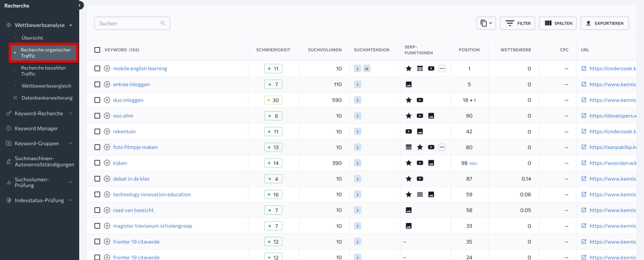Check the 'oso ohm' row
This screenshot has width=644, height=260.
point(97,116)
